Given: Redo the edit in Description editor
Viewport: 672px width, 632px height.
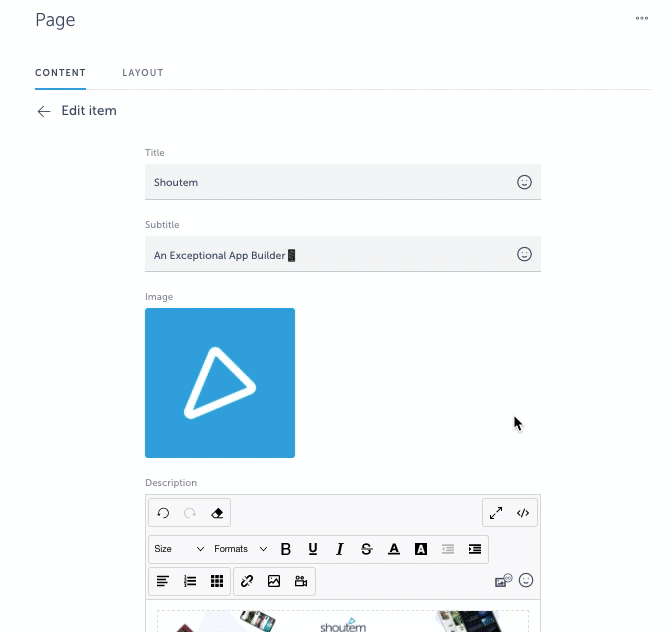Looking at the screenshot, I should click(x=190, y=513).
